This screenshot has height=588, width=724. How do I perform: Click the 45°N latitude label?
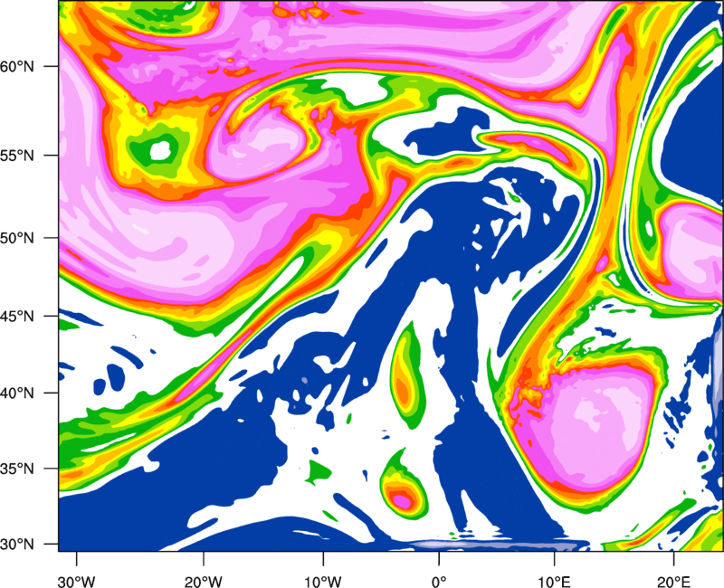(x=17, y=316)
